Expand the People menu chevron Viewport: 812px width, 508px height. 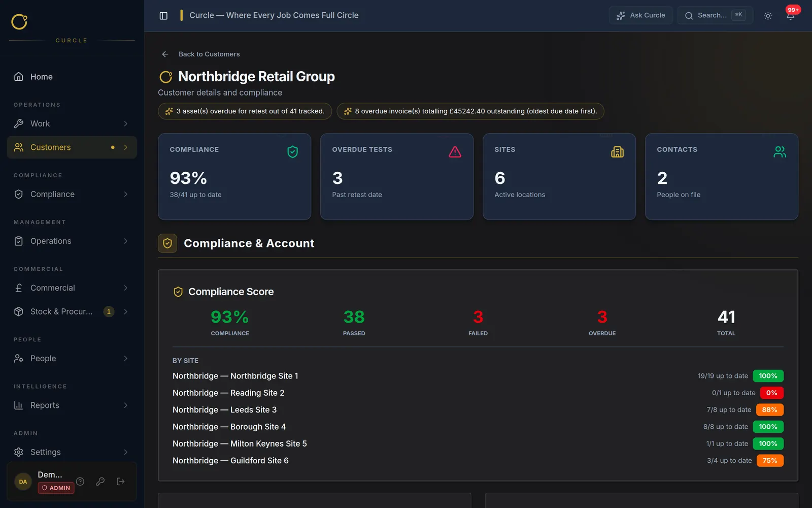125,358
